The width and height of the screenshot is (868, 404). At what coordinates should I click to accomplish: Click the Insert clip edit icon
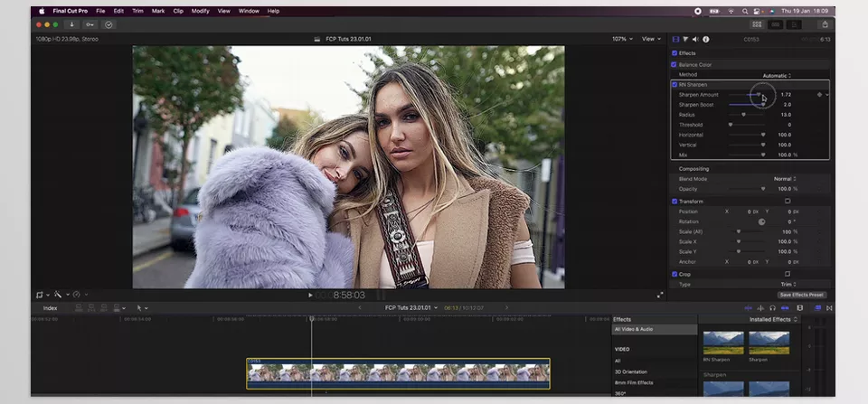pos(91,307)
